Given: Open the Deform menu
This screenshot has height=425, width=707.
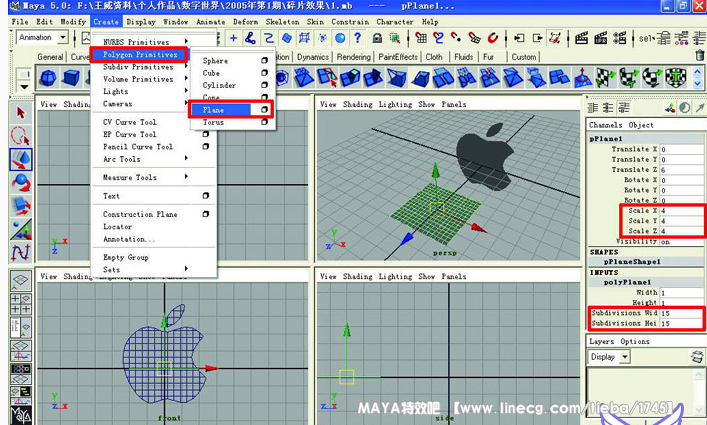Looking at the screenshot, I should (244, 22).
